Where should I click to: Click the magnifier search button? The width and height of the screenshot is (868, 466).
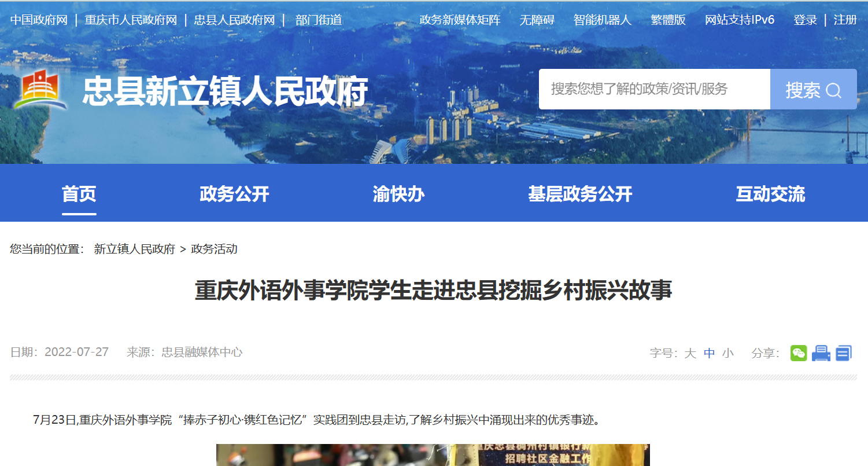point(814,90)
